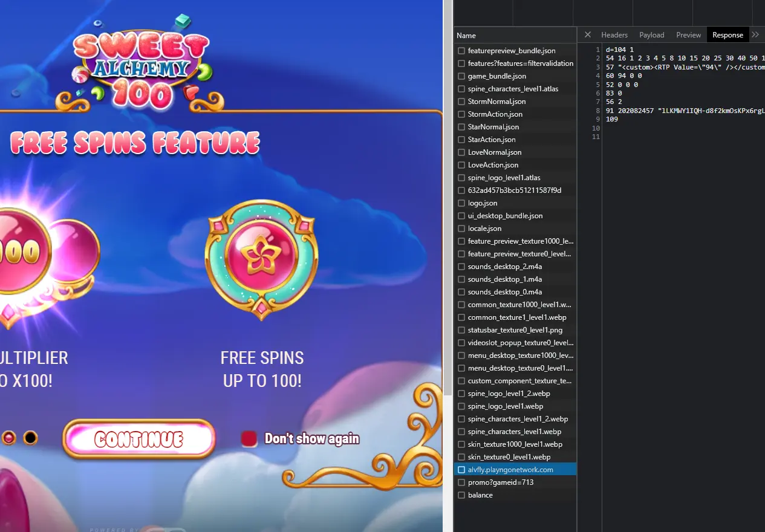Select the features?features=filtervalidation request
The image size is (765, 532).
click(515, 63)
